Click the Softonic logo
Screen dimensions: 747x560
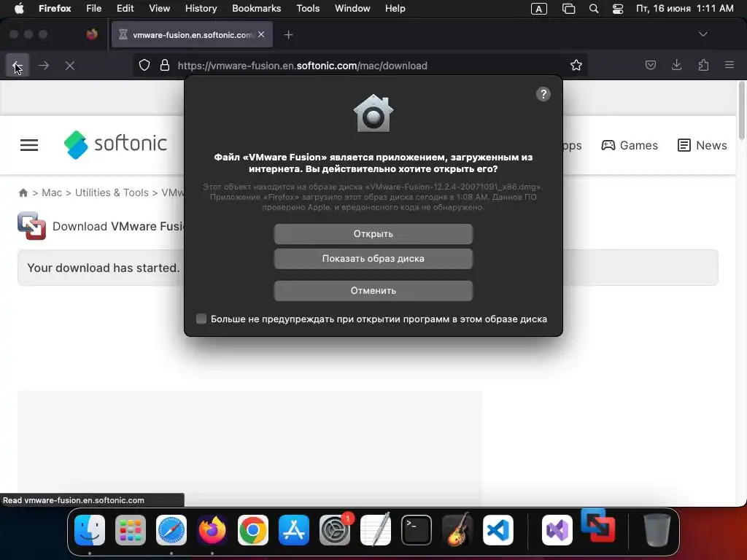(115, 144)
